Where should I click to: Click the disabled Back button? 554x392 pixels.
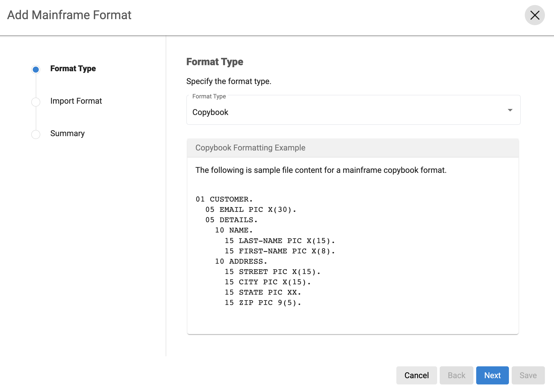pyautogui.click(x=456, y=375)
